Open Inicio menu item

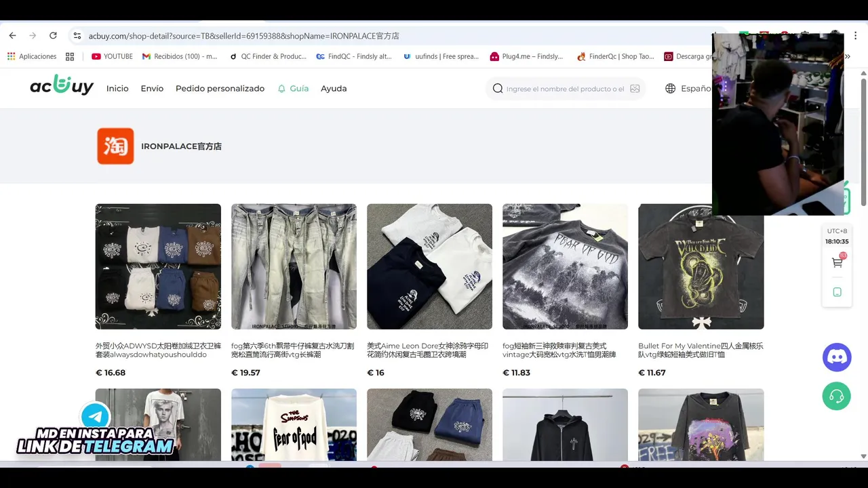coord(117,89)
